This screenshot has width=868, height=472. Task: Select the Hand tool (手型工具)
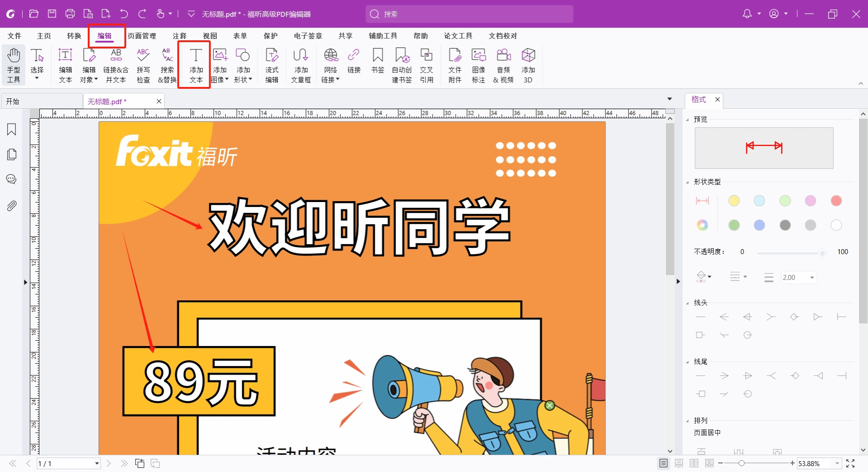click(x=14, y=65)
